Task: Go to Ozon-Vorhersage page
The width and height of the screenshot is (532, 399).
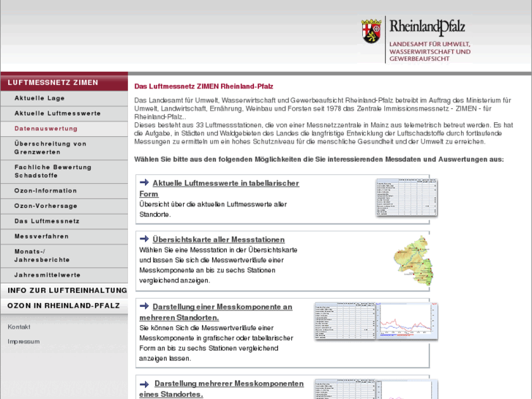Action: [64, 206]
